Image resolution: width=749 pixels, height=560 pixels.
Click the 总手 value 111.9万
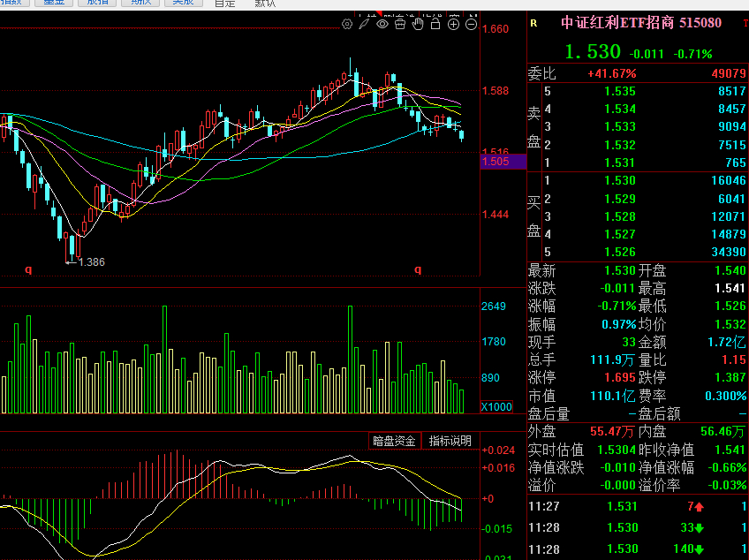pyautogui.click(x=612, y=359)
